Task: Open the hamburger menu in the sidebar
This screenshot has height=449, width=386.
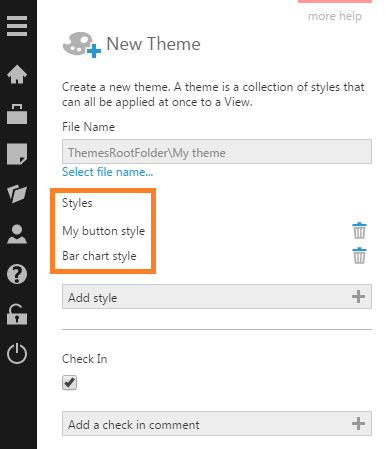Action: point(17,26)
